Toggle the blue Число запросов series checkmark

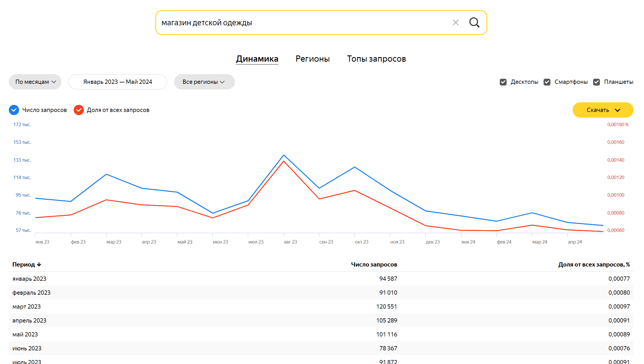click(14, 110)
